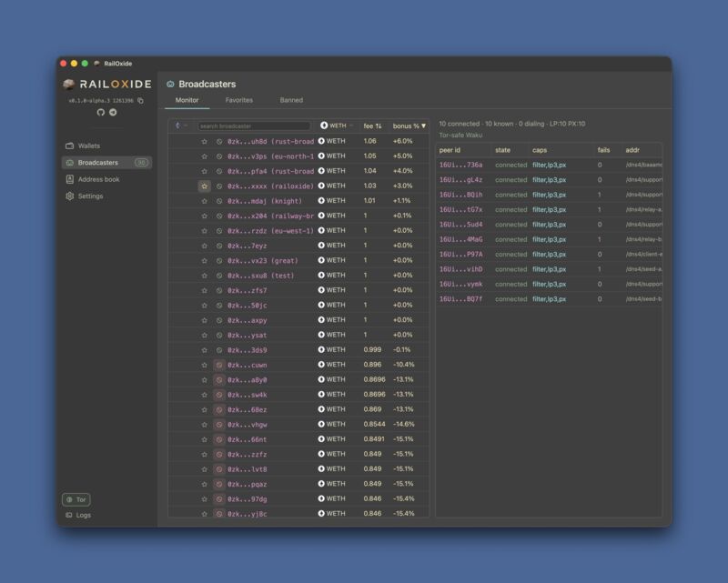Click the fails column header
Viewport: 728px width, 583px height.
click(x=603, y=150)
